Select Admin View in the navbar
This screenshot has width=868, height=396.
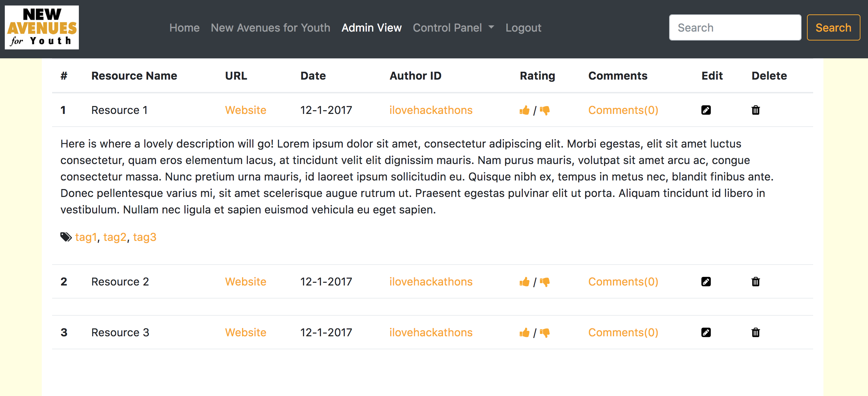coord(372,28)
